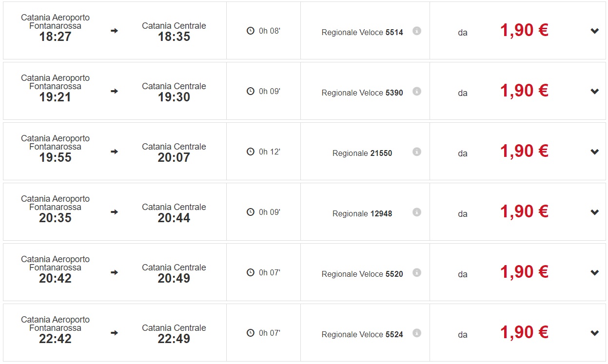Expand the 18:27 departure details chevron
This screenshot has height=364, width=608.
coord(594,31)
